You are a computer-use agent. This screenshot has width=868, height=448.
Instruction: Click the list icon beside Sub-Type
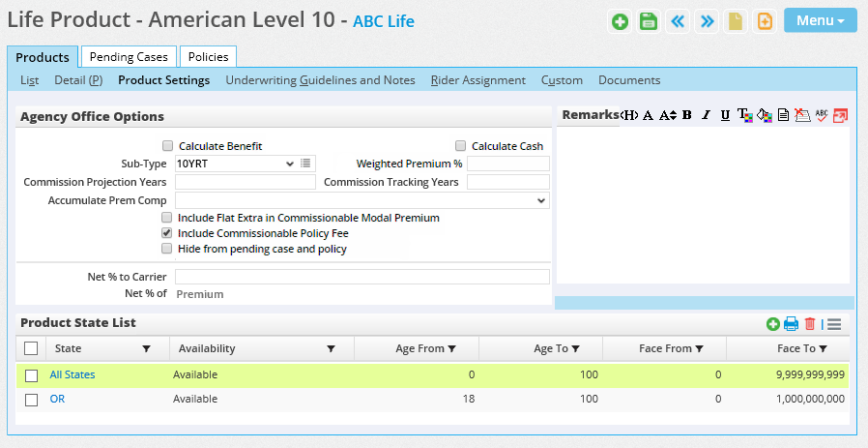(305, 163)
